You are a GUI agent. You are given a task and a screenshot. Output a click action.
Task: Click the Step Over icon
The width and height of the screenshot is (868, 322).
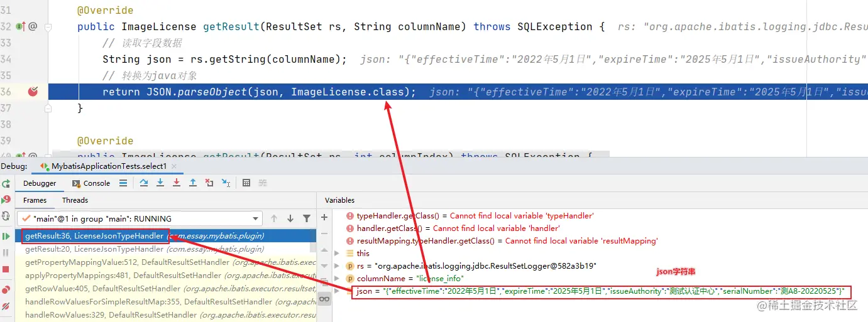pos(144,183)
